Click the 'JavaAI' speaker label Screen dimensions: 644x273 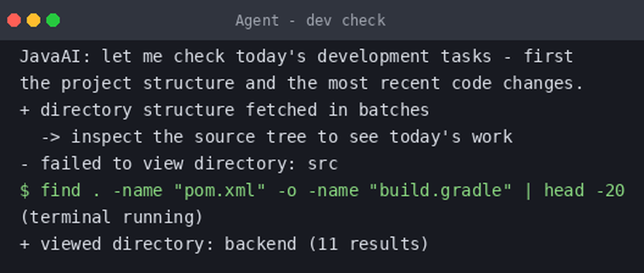click(x=51, y=56)
